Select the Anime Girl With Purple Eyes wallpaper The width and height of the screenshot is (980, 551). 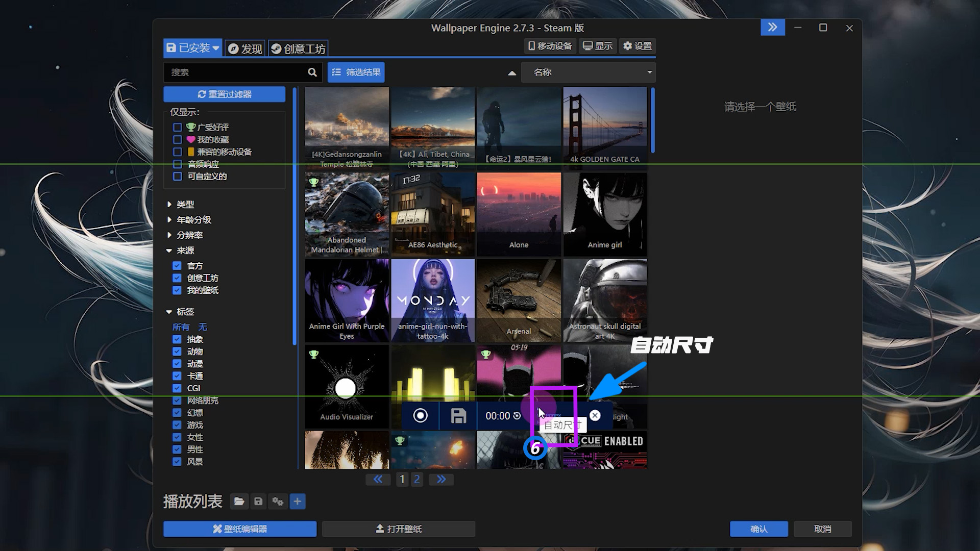pyautogui.click(x=347, y=300)
